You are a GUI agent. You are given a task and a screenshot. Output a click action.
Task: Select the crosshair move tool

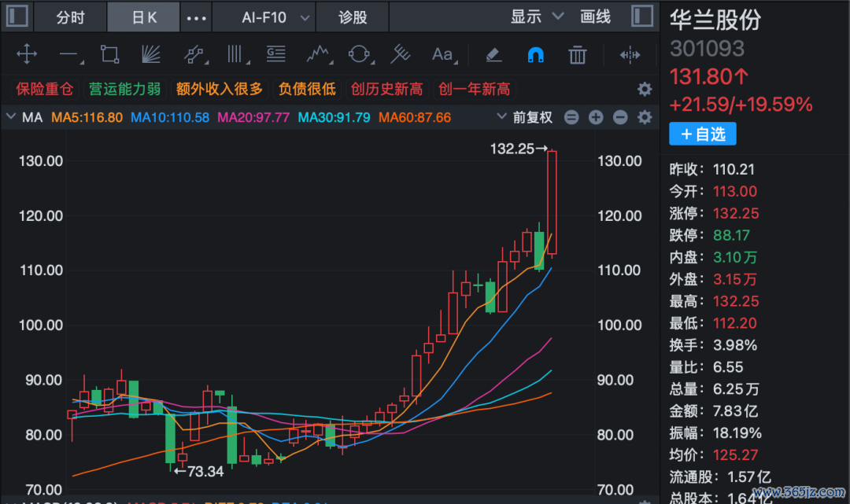point(27,55)
